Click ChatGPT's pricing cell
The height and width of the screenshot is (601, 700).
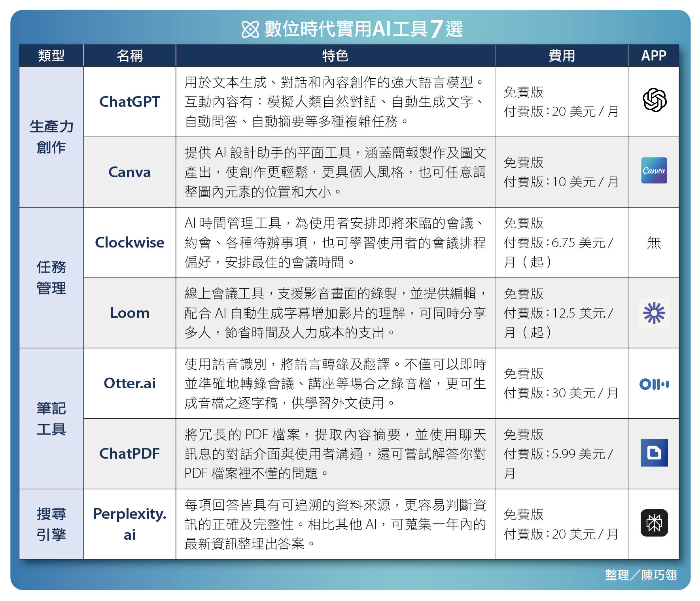(562, 102)
